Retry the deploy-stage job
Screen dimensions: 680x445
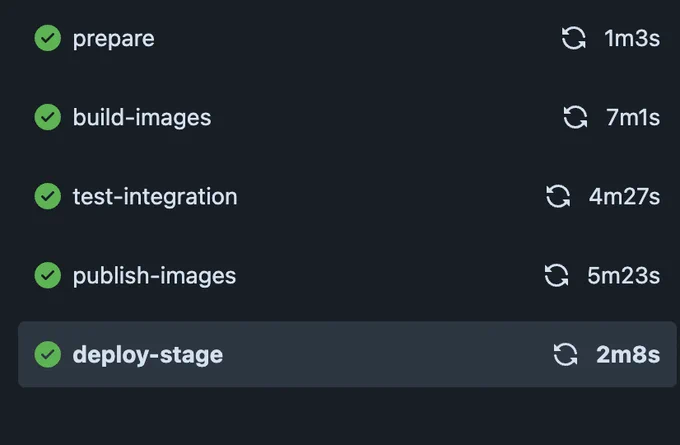pyautogui.click(x=566, y=354)
